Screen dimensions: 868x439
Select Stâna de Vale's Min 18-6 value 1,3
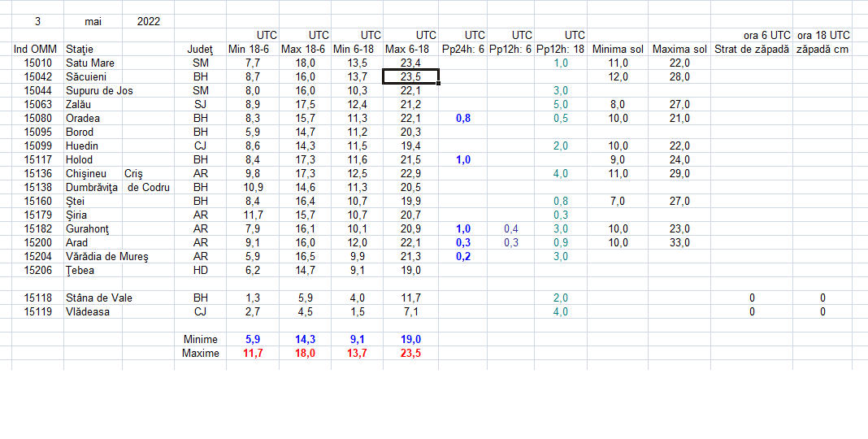click(253, 298)
